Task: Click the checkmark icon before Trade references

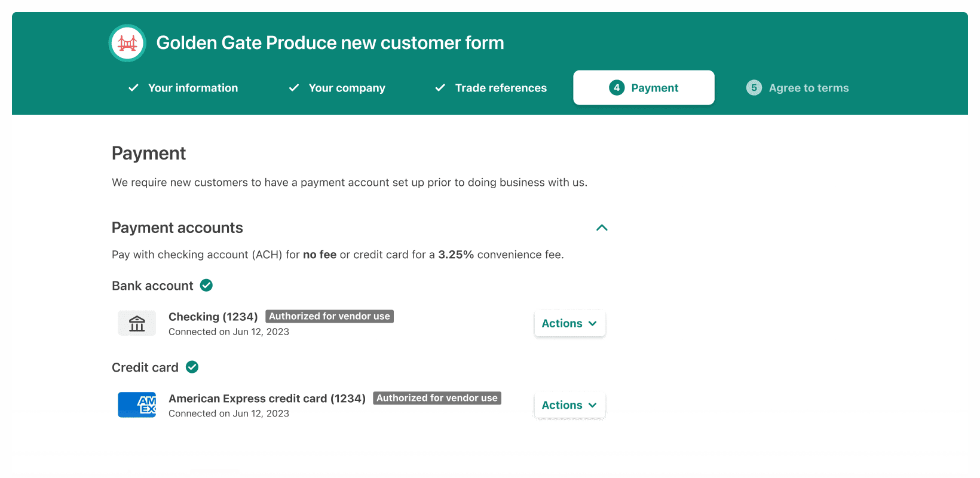Action: (x=440, y=88)
